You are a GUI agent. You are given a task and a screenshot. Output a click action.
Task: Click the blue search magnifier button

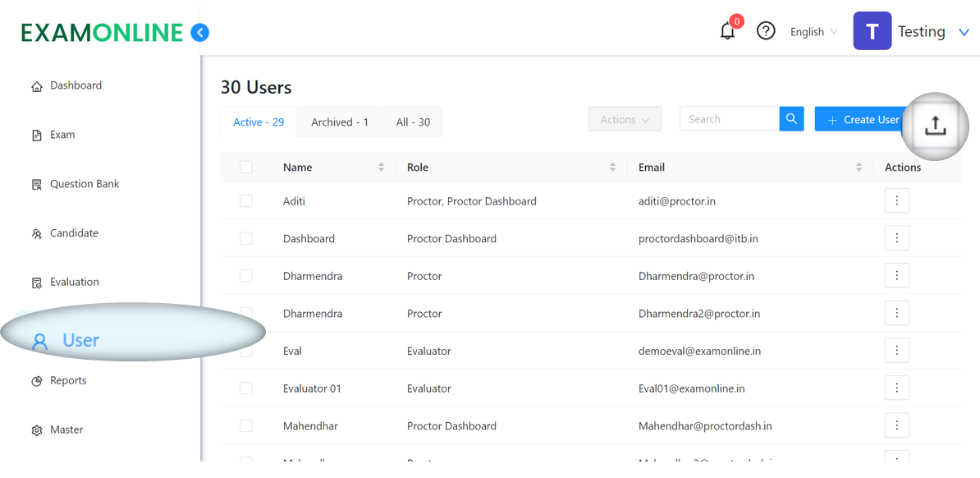(x=791, y=119)
